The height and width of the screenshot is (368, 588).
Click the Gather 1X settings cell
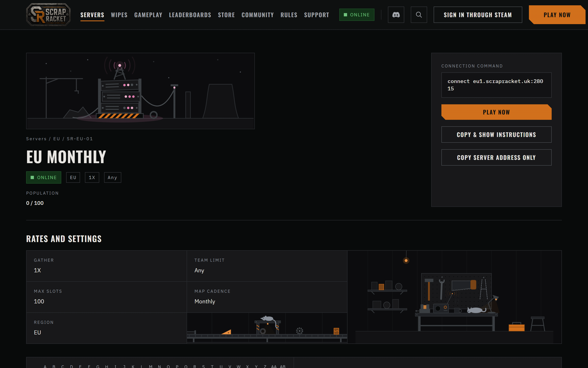pos(106,266)
